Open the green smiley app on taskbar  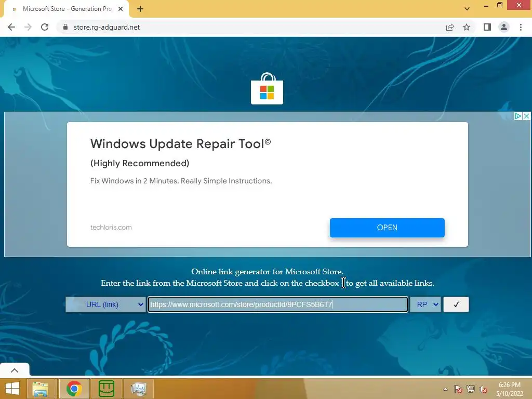pos(106,389)
